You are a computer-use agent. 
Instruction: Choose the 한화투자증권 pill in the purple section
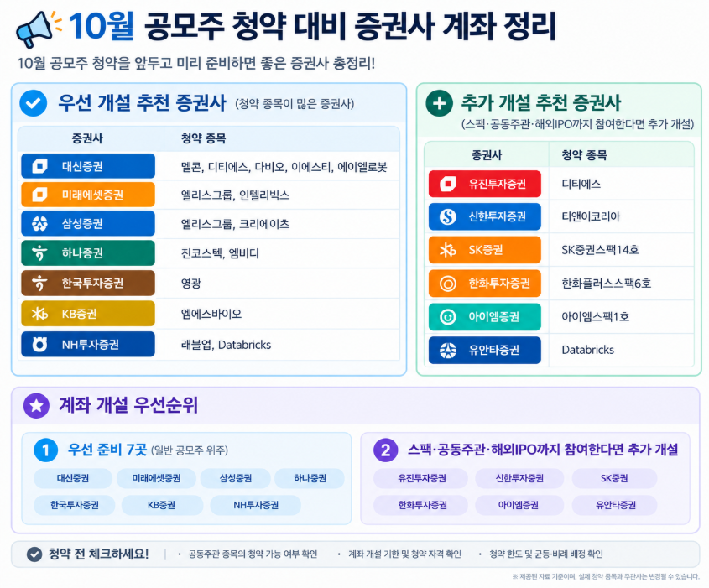(x=422, y=505)
